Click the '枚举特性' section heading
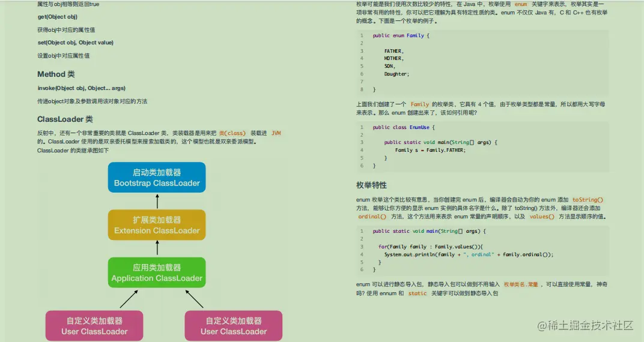Viewport: 644px width, 342px height. 371,185
